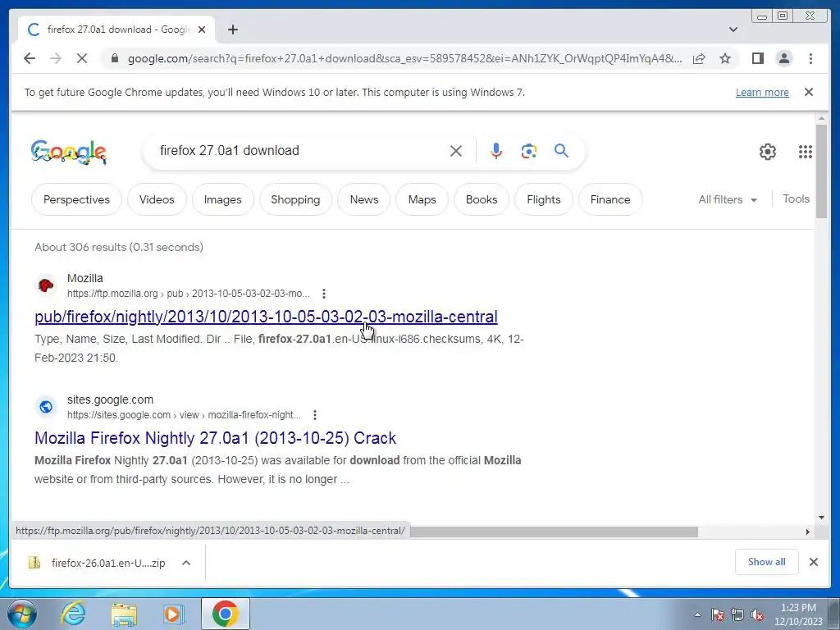Close the downloads bar
The image size is (840, 630).
click(x=814, y=562)
